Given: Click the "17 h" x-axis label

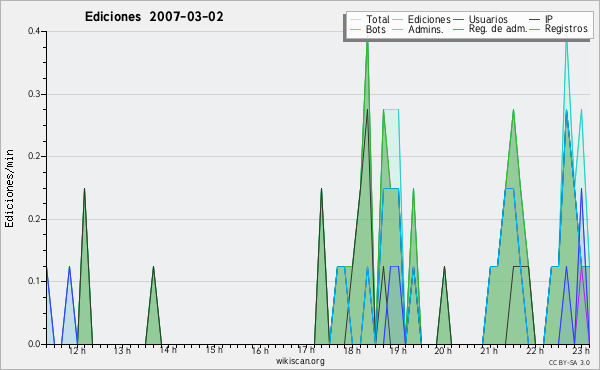Looking at the screenshot, I should point(306,350).
